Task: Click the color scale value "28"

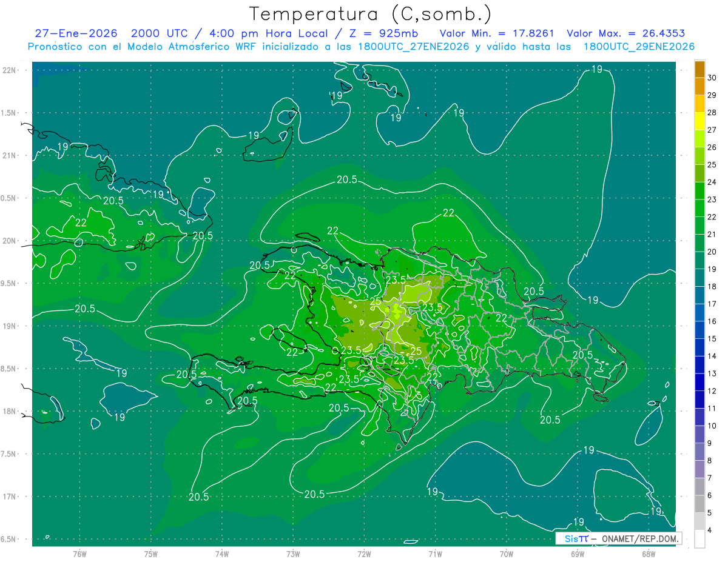Action: coord(713,113)
